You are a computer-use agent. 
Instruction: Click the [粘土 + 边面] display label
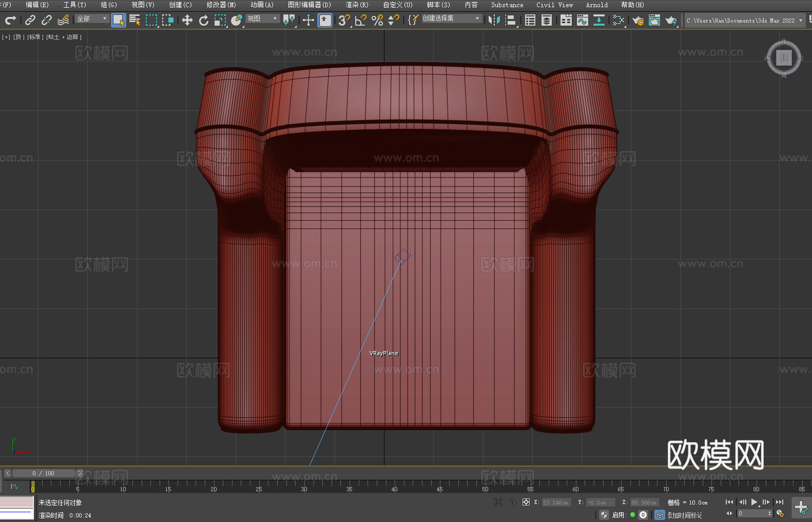tap(64, 37)
